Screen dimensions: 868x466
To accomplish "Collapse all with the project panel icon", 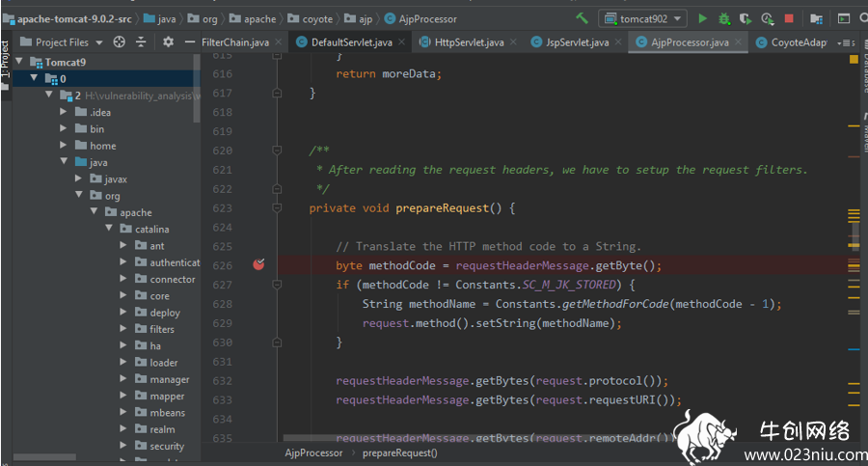I will pos(141,42).
